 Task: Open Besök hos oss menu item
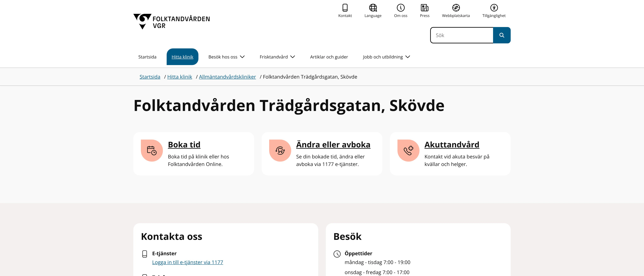click(223, 57)
